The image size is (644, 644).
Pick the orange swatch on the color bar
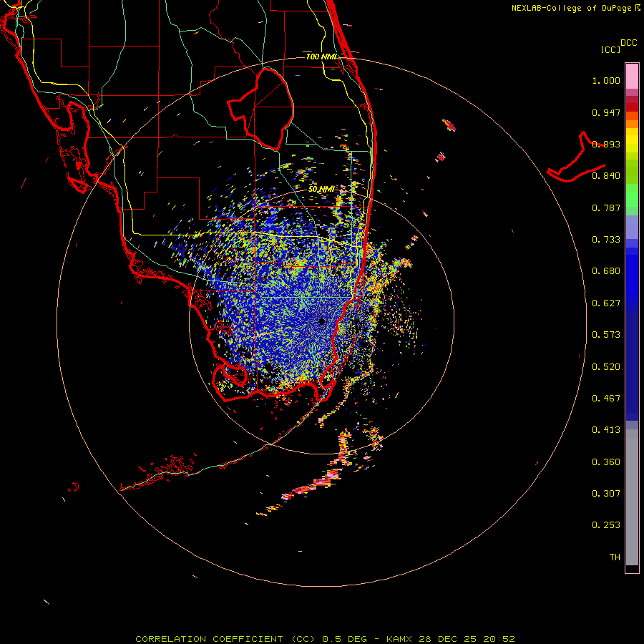coord(632,123)
